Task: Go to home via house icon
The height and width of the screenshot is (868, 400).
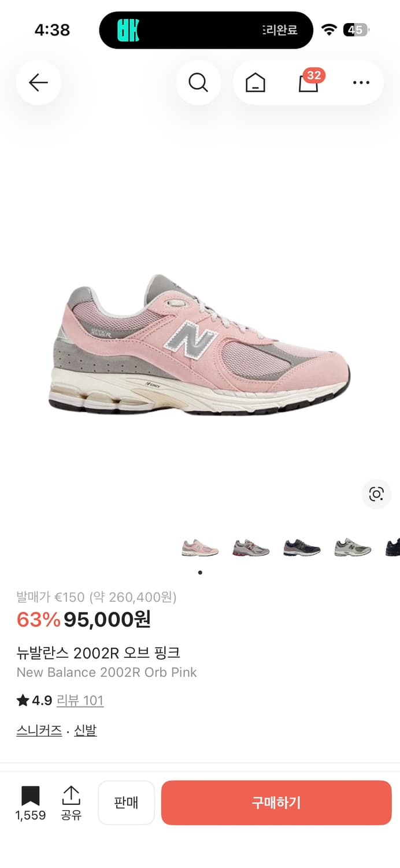Action: pyautogui.click(x=255, y=83)
